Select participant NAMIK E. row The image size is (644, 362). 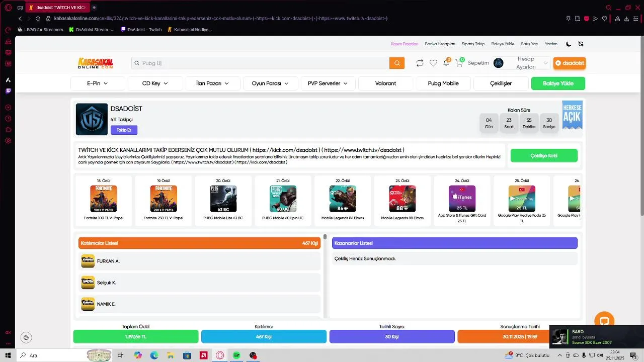coord(199,304)
